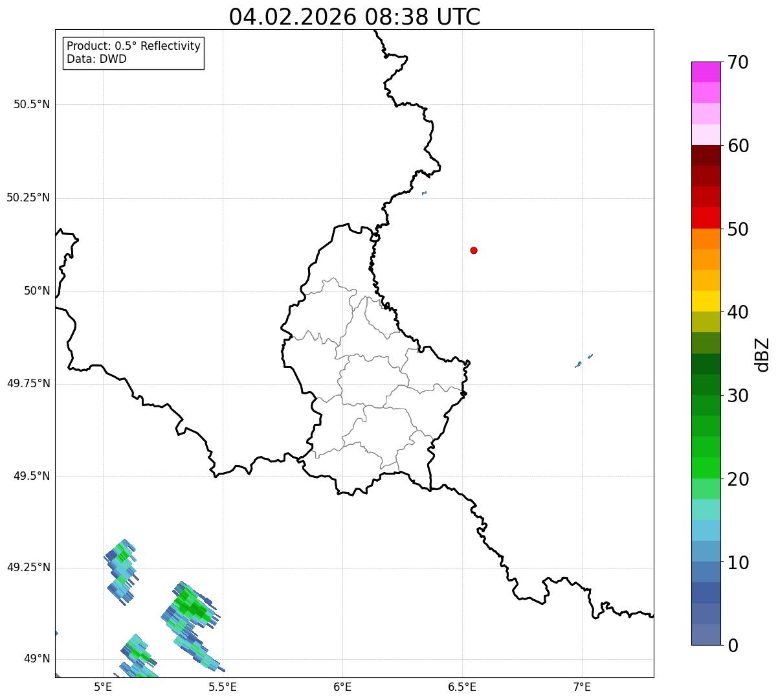Viewport: 778px width, 700px height.
Task: Click the 49.75°N latitude label
Action: tap(28, 383)
